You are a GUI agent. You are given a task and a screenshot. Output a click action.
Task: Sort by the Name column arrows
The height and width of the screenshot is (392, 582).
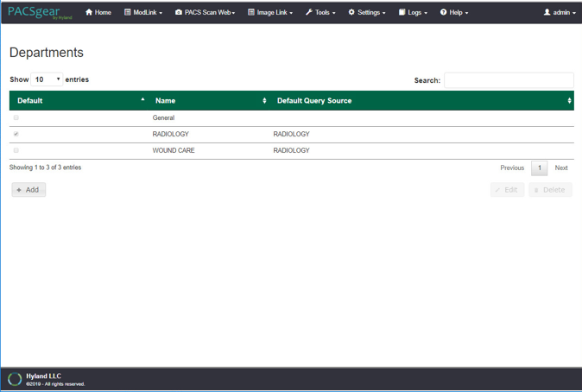point(264,101)
